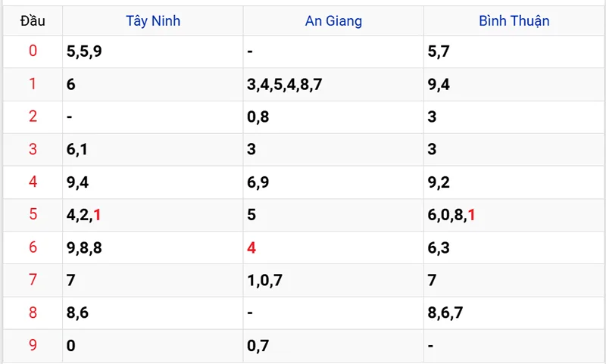
Task: Click the red 4 in An Giang
Action: [251, 247]
